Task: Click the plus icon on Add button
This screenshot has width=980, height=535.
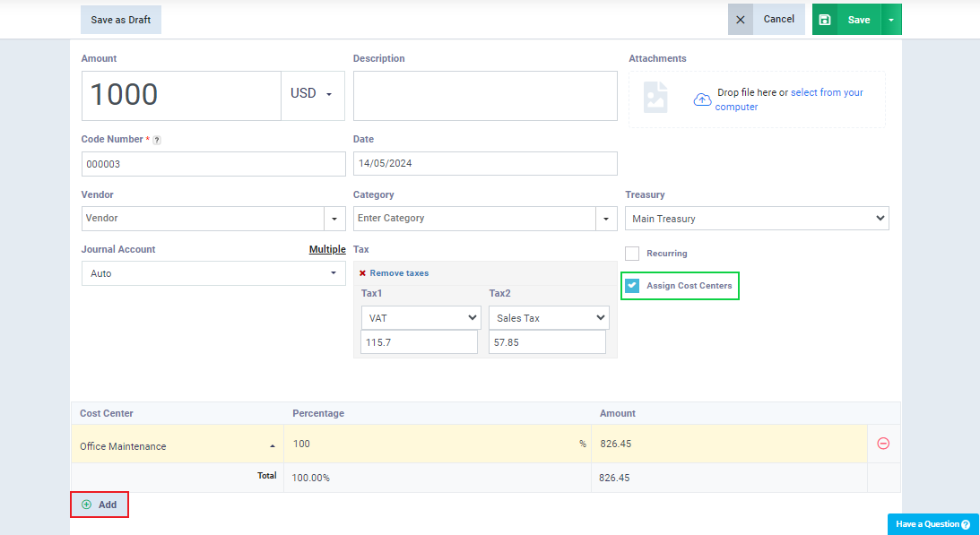Action: pyautogui.click(x=86, y=505)
